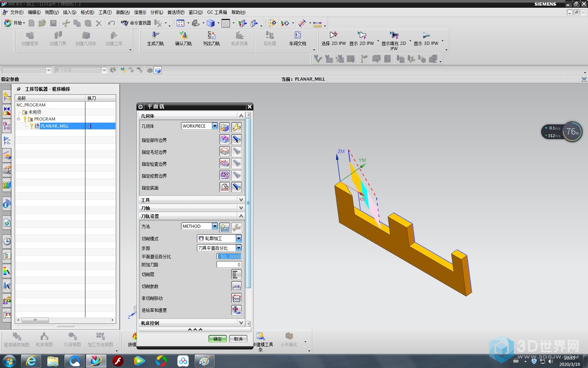Click collapse arrows at bottom of 平面铣 dialog
Screen dimensions: 588x368
click(x=195, y=329)
